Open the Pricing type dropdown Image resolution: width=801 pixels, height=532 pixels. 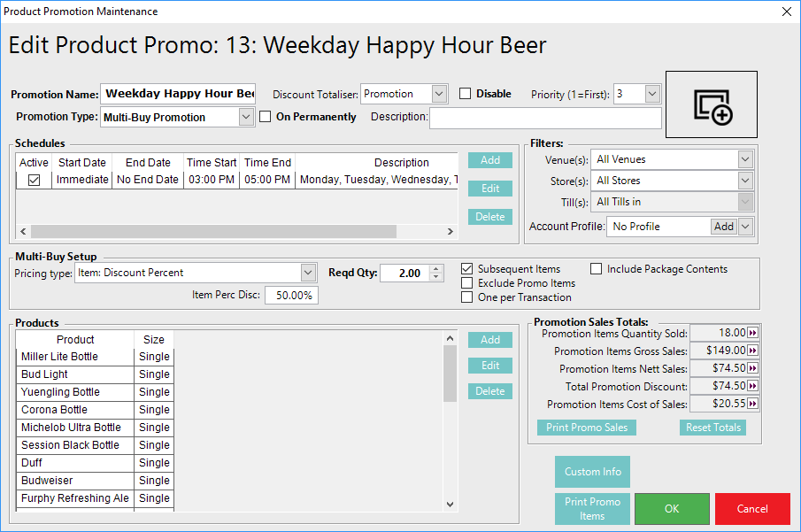point(308,273)
